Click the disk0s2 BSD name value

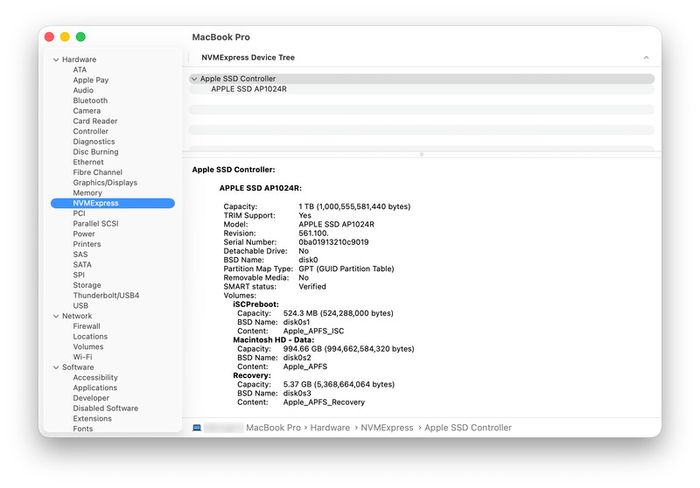click(297, 358)
